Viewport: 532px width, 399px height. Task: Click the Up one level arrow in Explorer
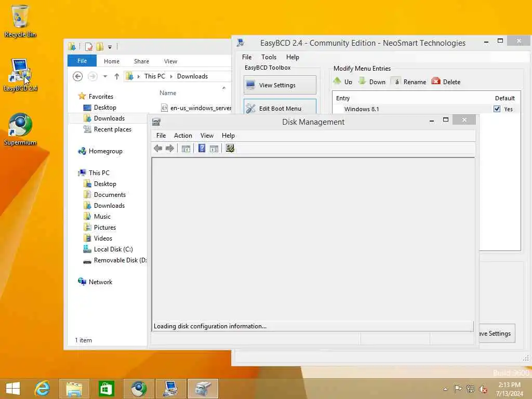(x=117, y=76)
